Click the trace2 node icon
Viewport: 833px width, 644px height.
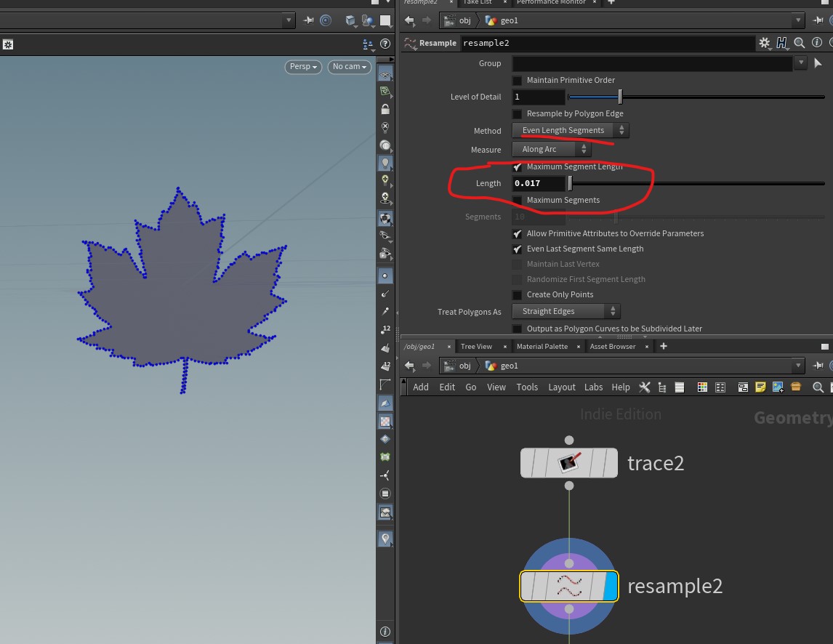[x=568, y=463]
